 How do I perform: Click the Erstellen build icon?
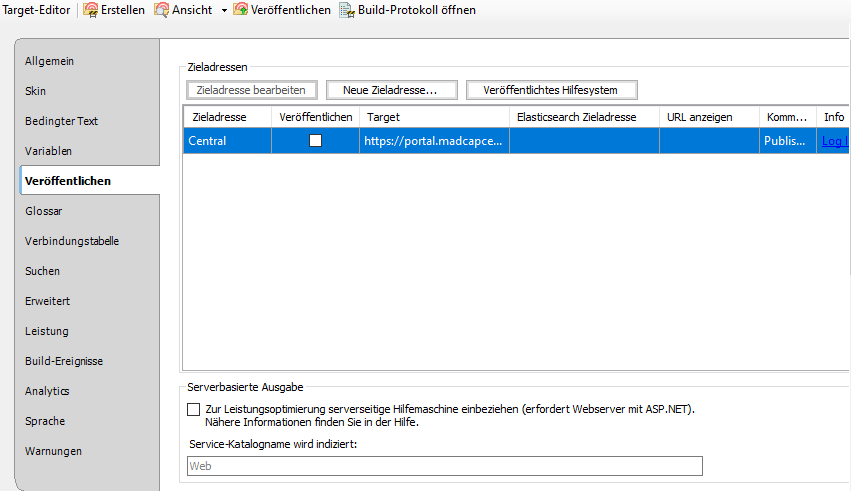pyautogui.click(x=91, y=10)
